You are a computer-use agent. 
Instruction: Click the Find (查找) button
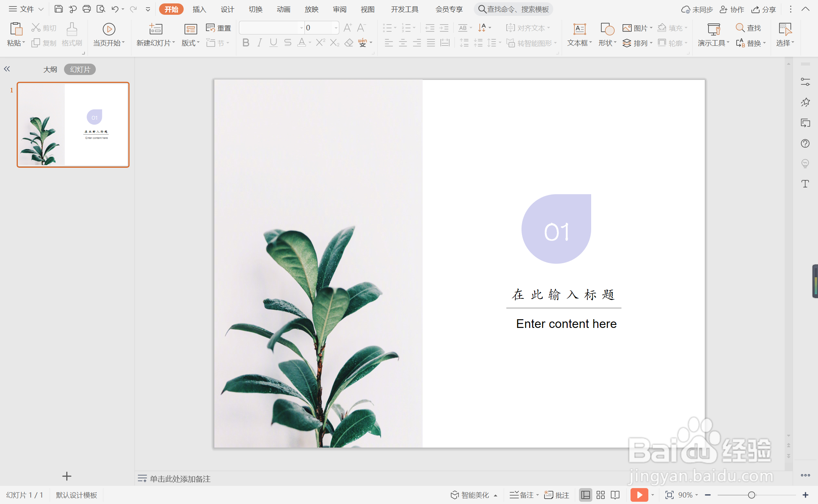[x=748, y=28]
